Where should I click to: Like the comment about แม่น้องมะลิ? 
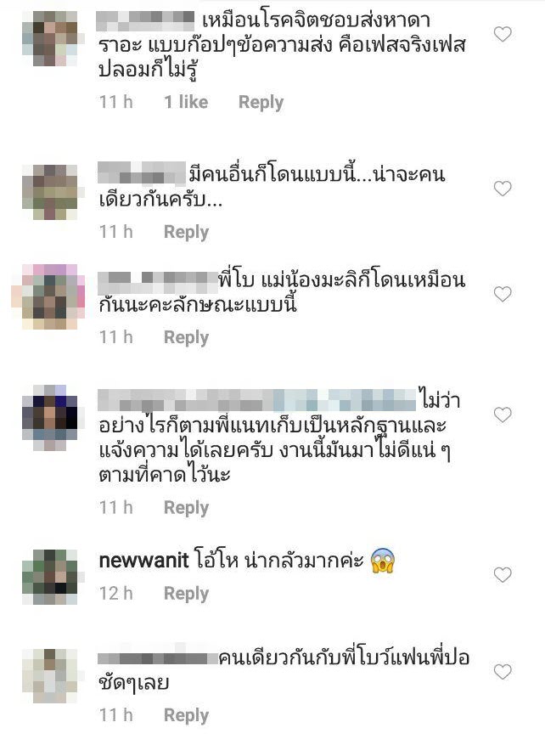(x=503, y=294)
